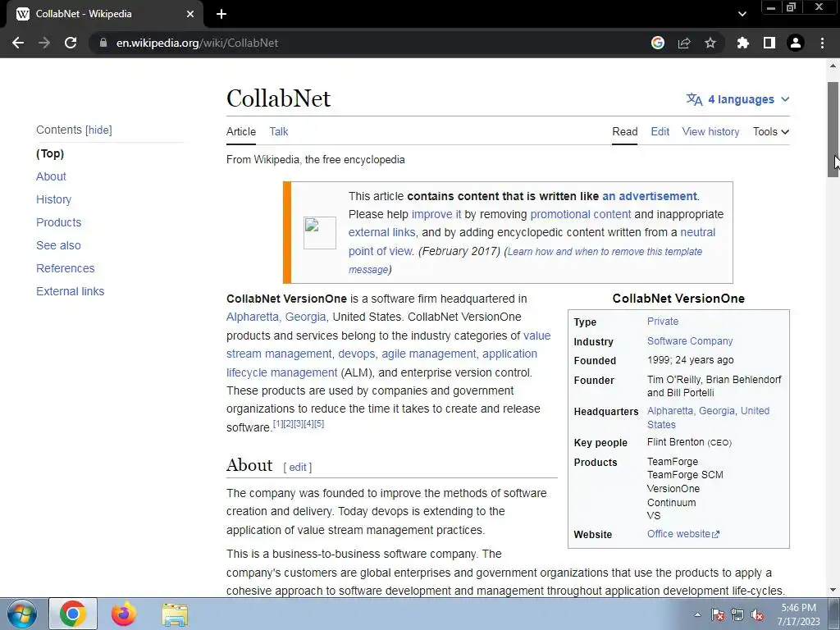Open the Windows Start orb
The width and height of the screenshot is (840, 630).
coord(22,614)
